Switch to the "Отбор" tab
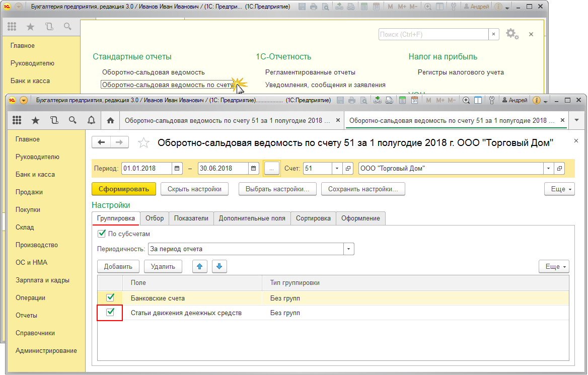Screen dimensions: 588x375 [155, 218]
